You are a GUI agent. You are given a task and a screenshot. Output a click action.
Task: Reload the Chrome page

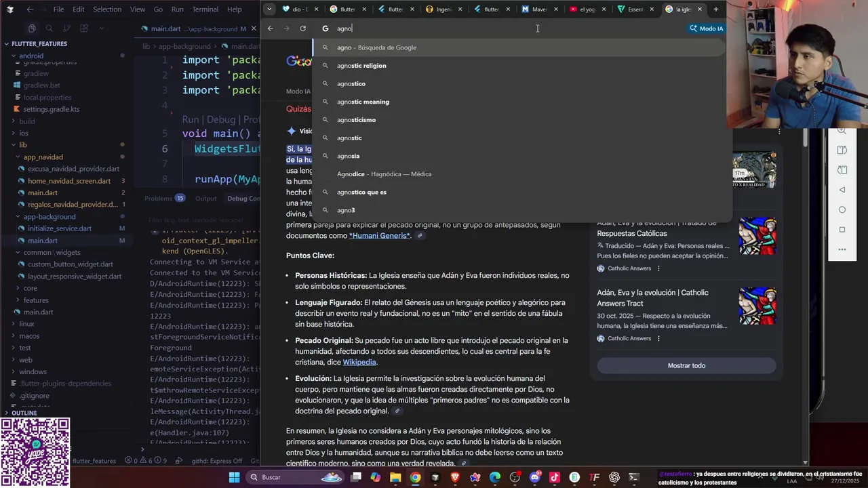[x=302, y=28]
